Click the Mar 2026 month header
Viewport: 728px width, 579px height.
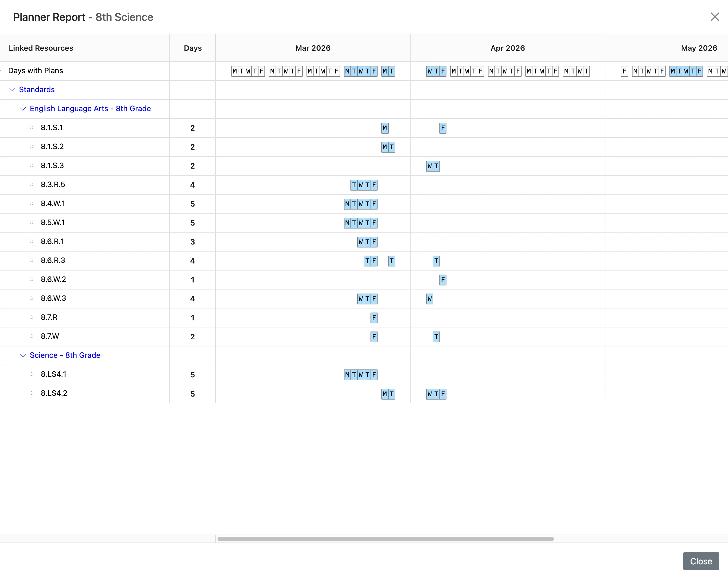click(x=313, y=48)
